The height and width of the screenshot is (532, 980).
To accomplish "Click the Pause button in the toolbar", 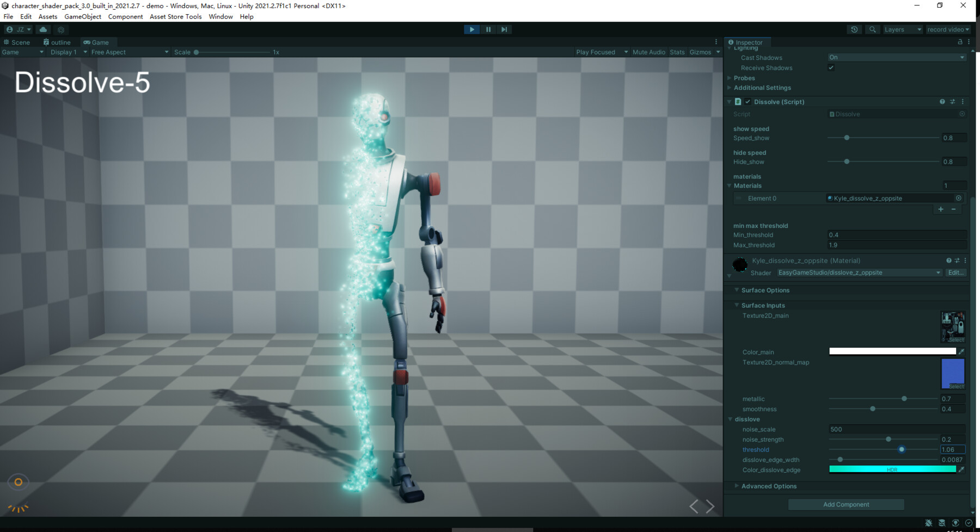I will pyautogui.click(x=488, y=29).
